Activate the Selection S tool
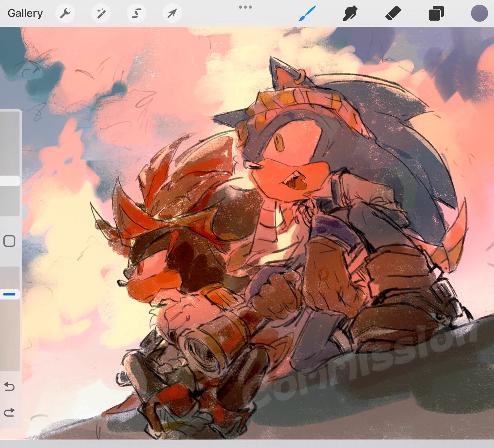Screen dimensions: 494x448 coord(137,13)
